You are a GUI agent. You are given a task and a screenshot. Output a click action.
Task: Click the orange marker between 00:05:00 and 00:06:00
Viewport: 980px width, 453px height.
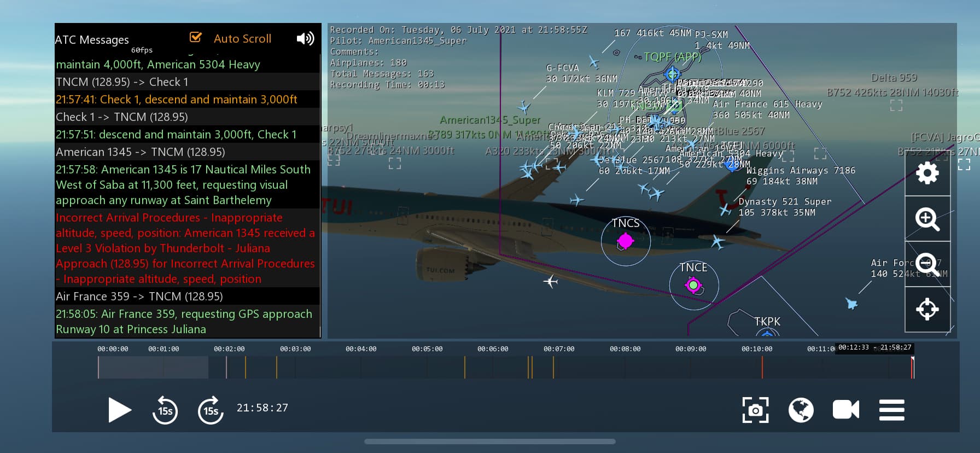(465, 367)
